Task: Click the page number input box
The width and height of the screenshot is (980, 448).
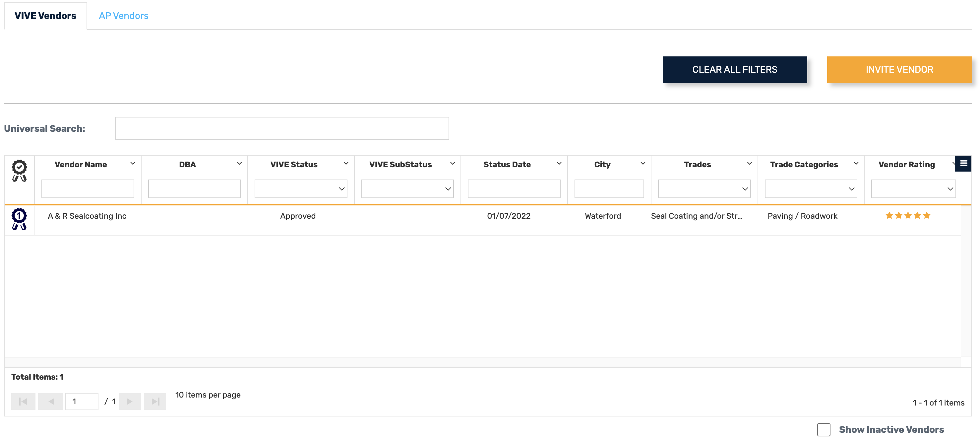Action: point(82,401)
